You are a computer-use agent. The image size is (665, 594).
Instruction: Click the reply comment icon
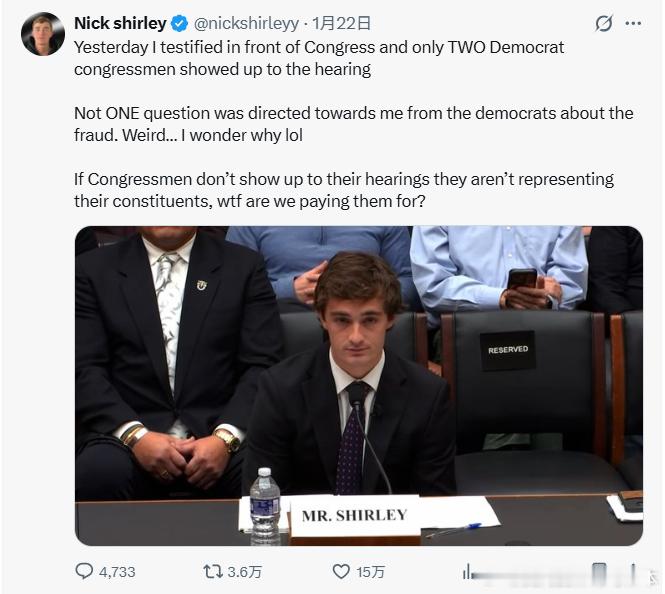85,571
